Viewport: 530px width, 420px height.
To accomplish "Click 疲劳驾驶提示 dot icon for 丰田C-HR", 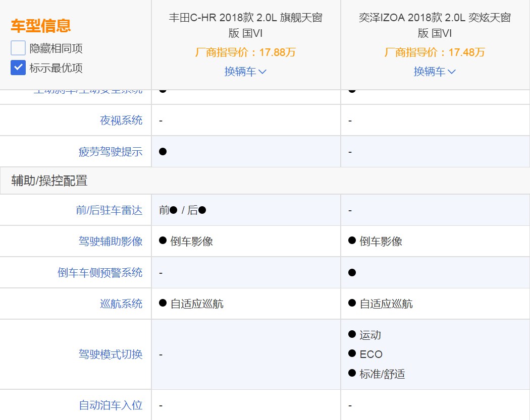I will (x=163, y=152).
